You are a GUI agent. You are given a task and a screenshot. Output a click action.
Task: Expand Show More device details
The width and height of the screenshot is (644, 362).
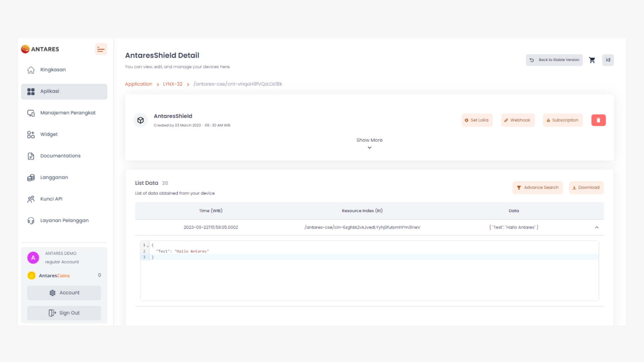pos(369,143)
